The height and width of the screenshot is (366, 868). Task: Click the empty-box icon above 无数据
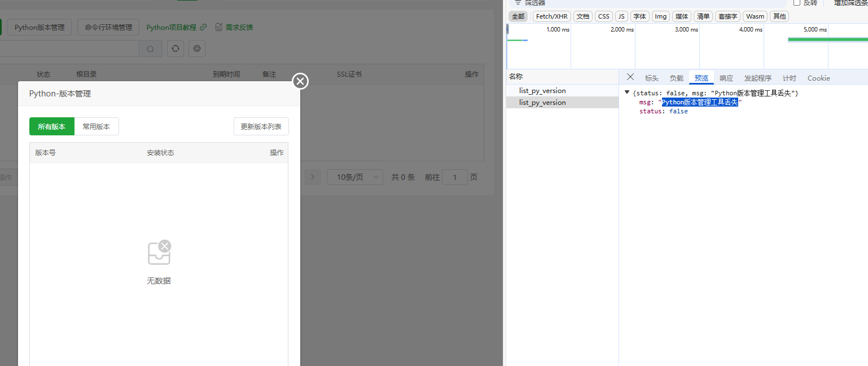click(x=159, y=253)
